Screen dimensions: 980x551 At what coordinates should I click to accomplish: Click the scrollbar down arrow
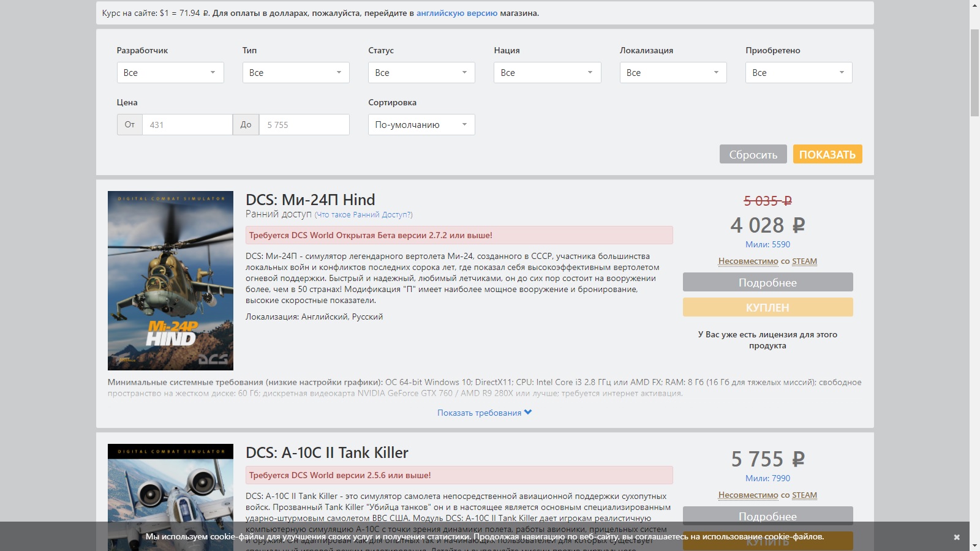click(974, 545)
